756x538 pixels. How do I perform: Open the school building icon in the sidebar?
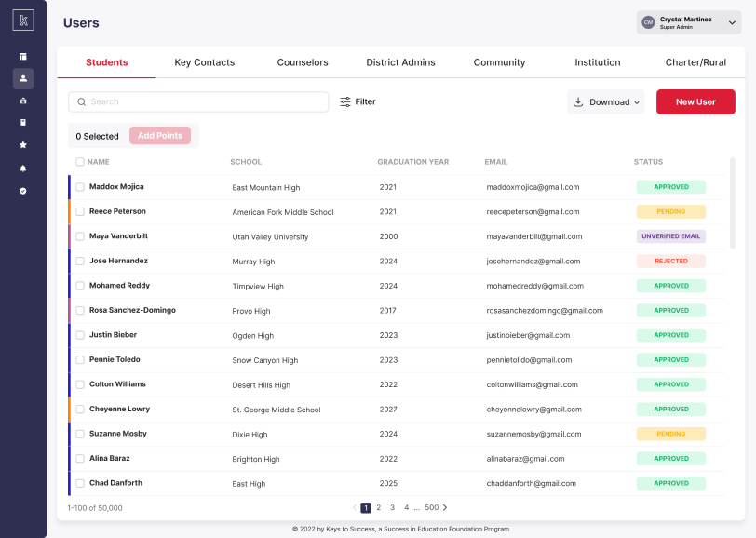pyautogui.click(x=22, y=101)
